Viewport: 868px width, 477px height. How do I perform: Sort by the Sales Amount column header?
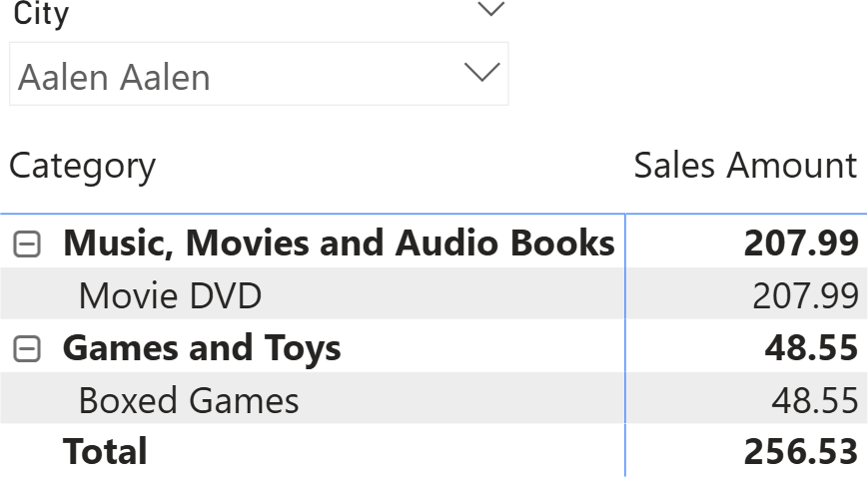click(745, 165)
